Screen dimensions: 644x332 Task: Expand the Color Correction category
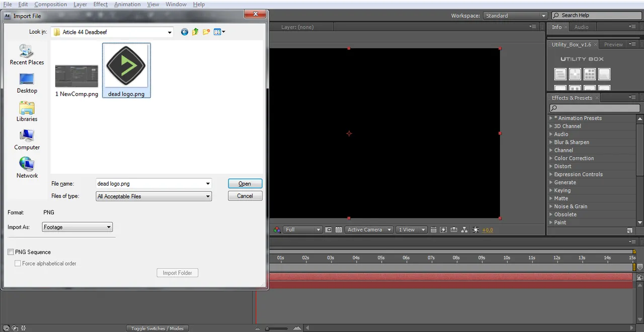click(x=574, y=158)
